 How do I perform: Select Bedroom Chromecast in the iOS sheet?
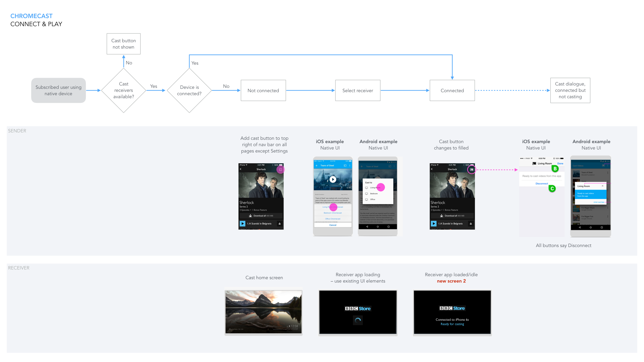333,213
